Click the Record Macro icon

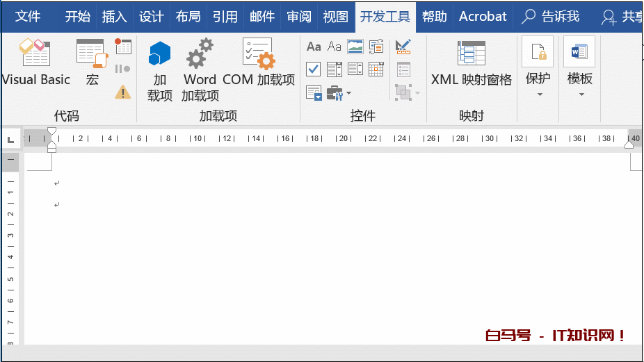point(123,47)
